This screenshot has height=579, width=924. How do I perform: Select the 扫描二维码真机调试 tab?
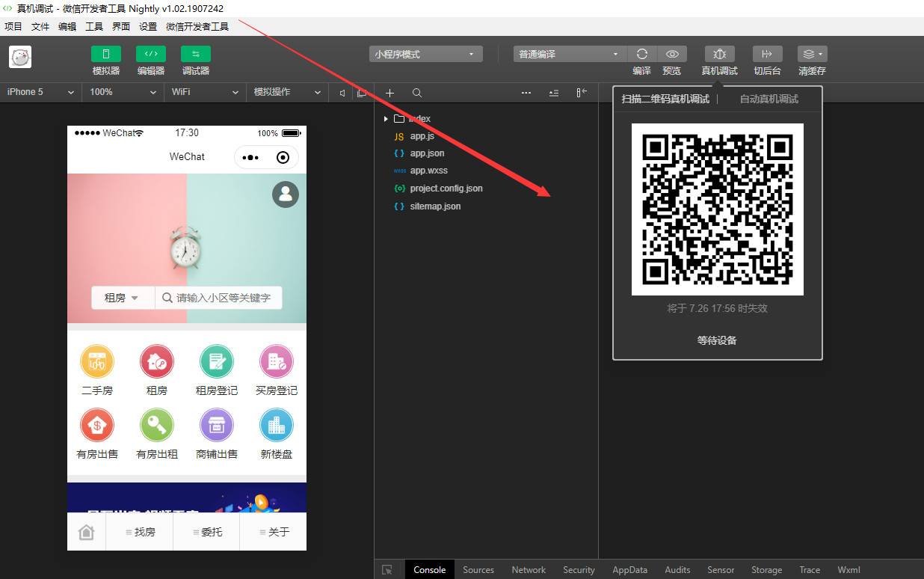[665, 99]
